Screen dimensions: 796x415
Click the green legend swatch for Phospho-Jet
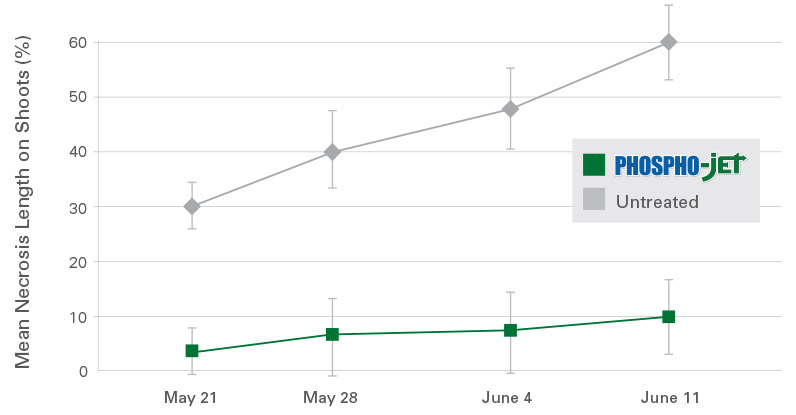click(594, 165)
